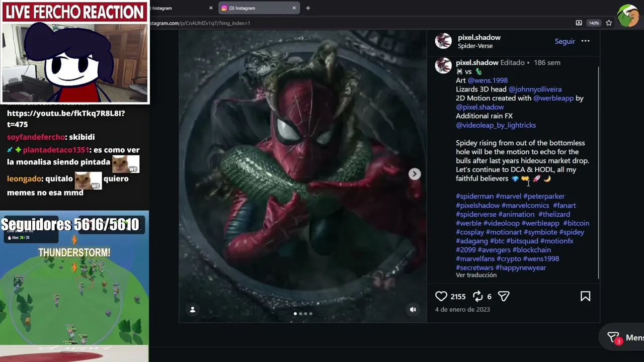Open the post date 4 de enero de 2023
Screen dimensions: 644x362
click(462, 310)
